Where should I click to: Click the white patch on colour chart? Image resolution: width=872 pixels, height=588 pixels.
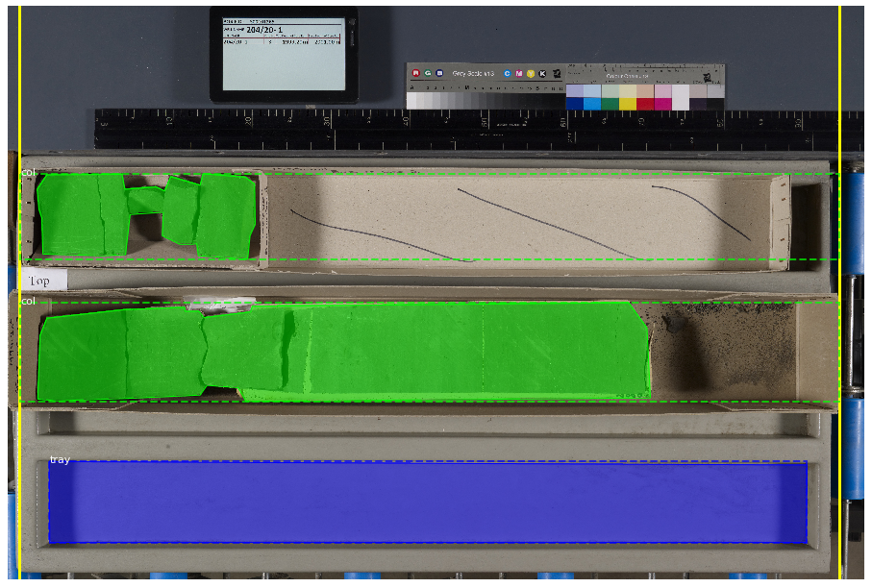click(681, 97)
